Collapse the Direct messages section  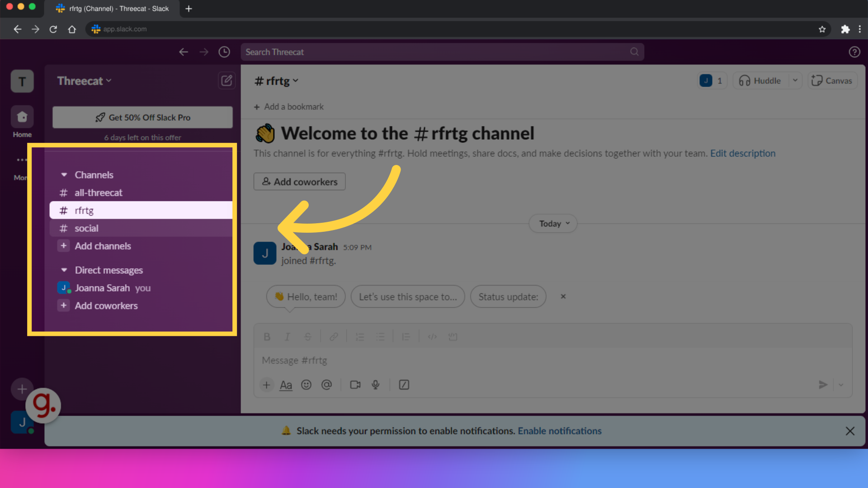(64, 270)
